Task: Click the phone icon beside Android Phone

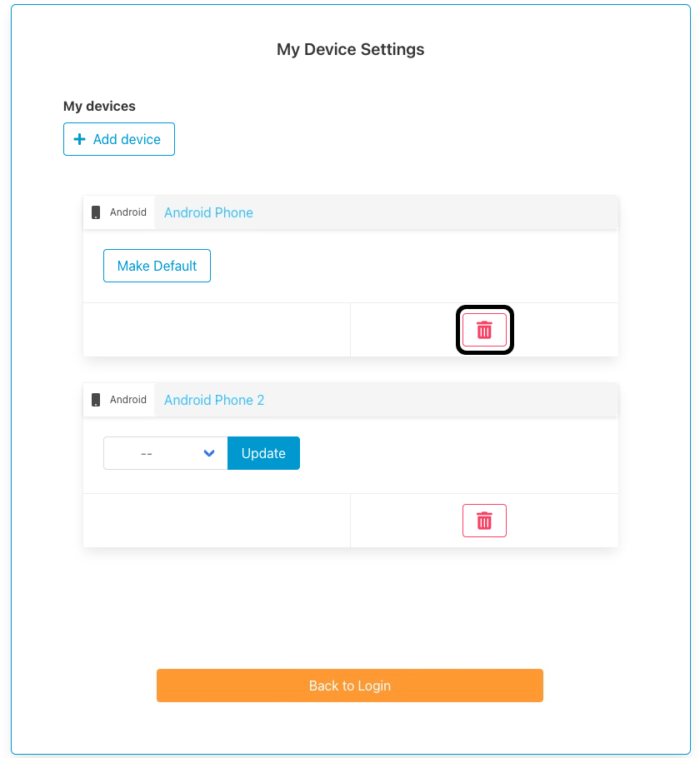Action: 96,212
